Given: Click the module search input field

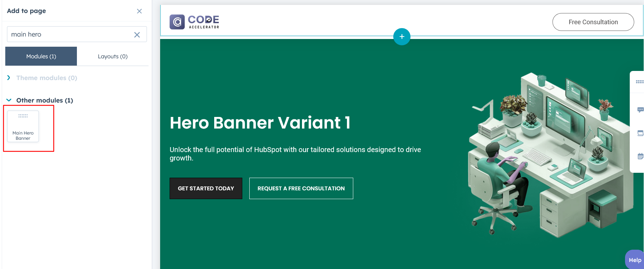Looking at the screenshot, I should click(70, 34).
